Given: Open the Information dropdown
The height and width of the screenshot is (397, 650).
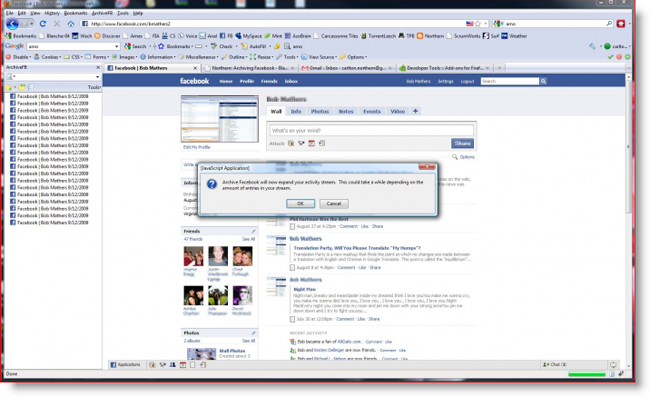Looking at the screenshot, I should coord(158,57).
